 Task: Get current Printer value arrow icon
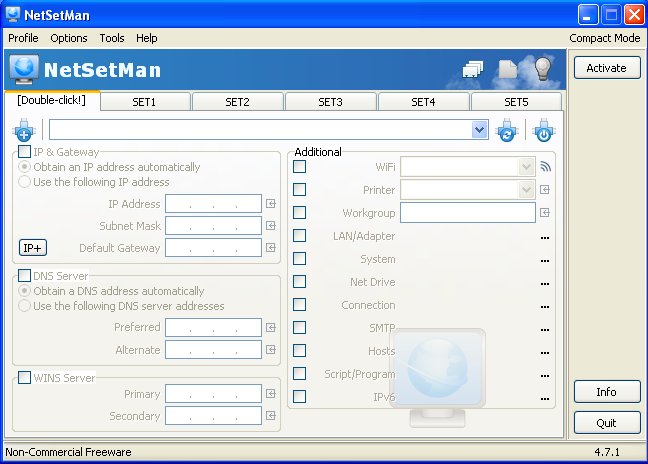pos(545,190)
